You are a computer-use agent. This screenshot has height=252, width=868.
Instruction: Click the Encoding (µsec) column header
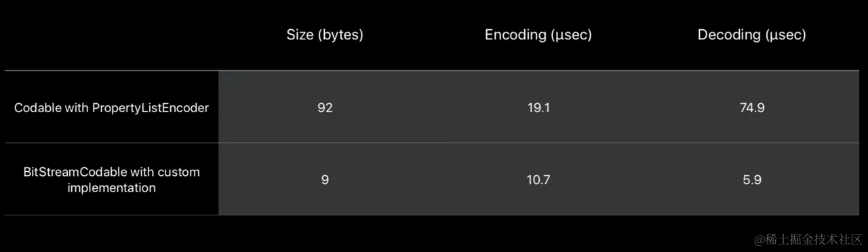538,35
